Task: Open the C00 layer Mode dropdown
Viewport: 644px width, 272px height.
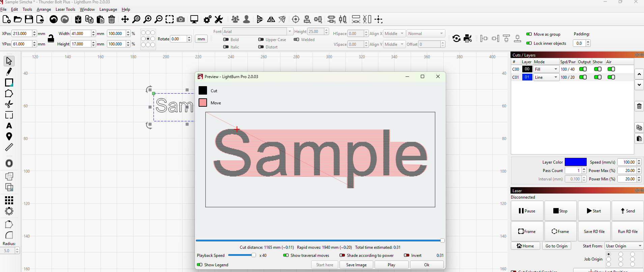Action: point(546,69)
